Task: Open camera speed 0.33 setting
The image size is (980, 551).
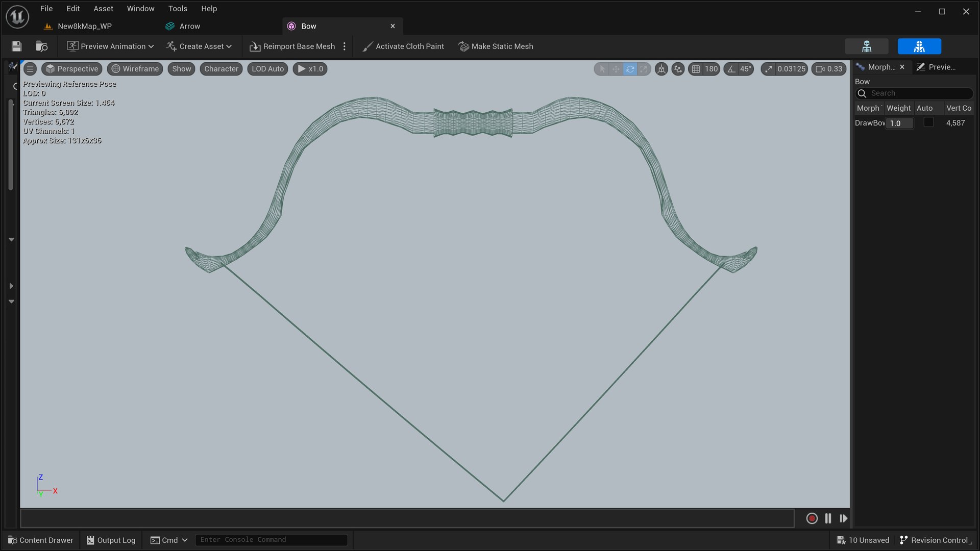Action: pos(829,69)
